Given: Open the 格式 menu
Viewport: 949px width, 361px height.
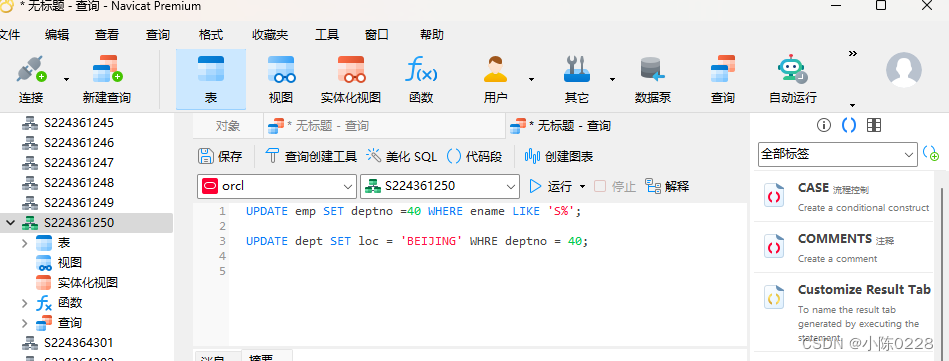Looking at the screenshot, I should (x=211, y=35).
